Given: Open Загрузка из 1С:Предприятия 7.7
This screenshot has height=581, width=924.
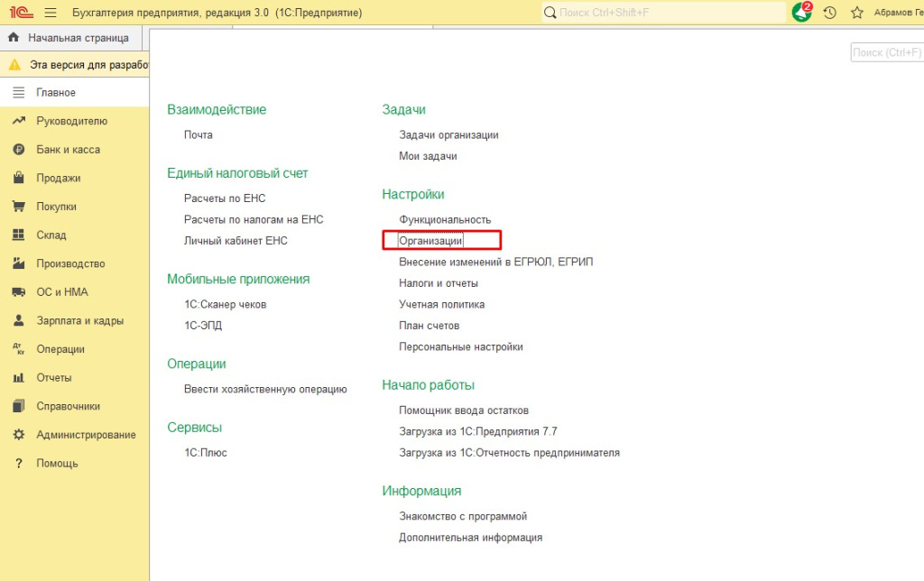Looking at the screenshot, I should coord(478,432).
